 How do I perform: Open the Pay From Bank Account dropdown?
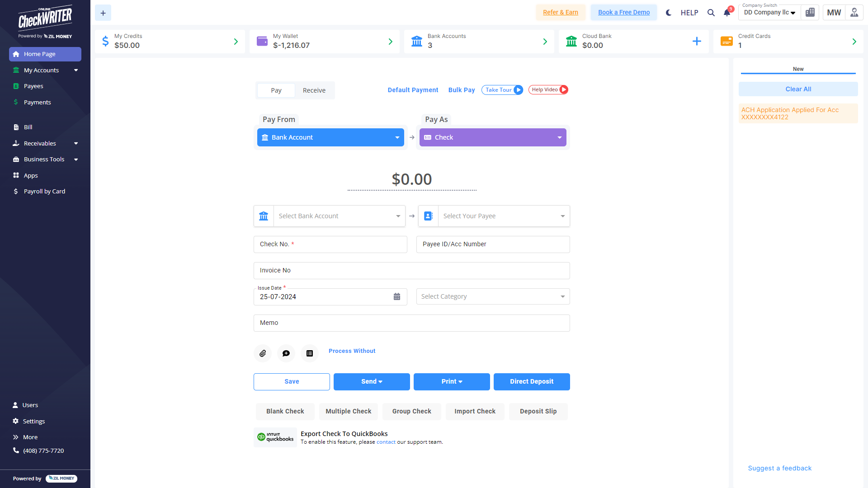tap(330, 137)
